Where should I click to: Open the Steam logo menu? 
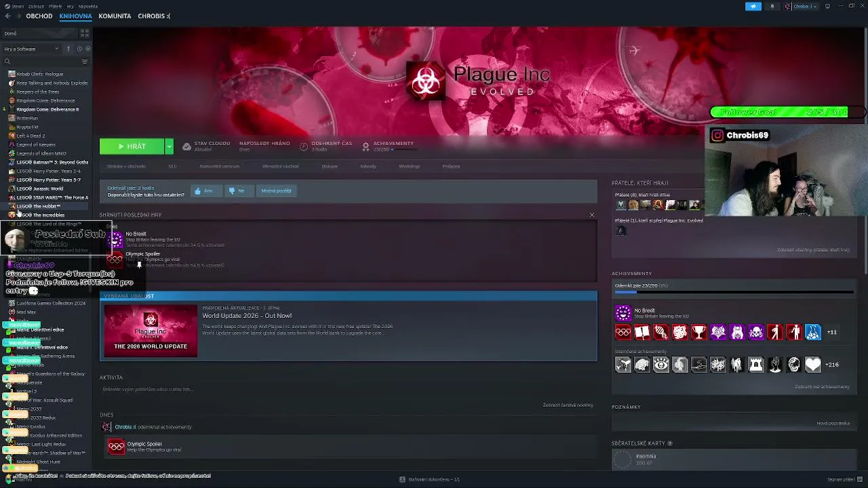14,6
